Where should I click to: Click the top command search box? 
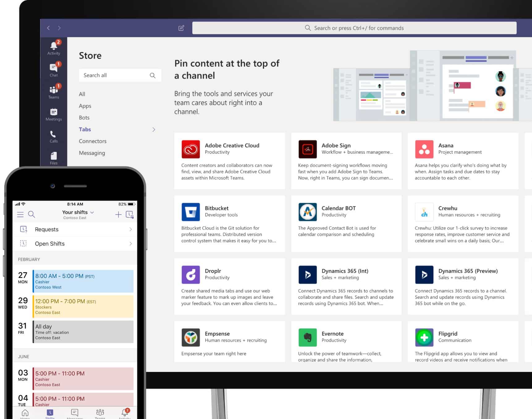354,28
